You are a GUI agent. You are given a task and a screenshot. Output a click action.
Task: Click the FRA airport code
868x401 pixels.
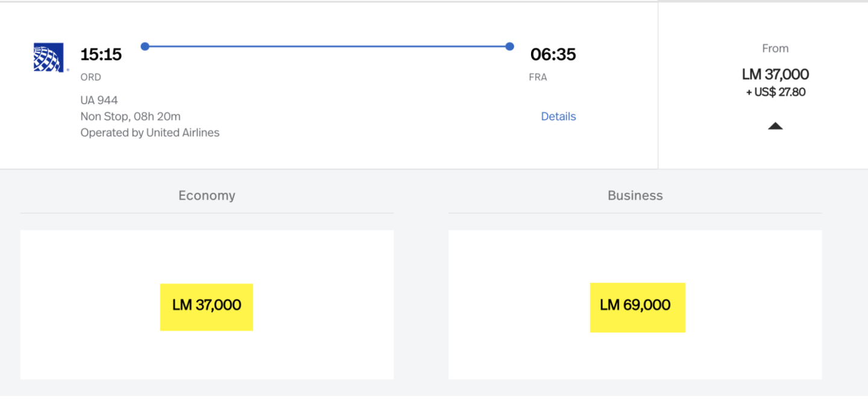[538, 77]
